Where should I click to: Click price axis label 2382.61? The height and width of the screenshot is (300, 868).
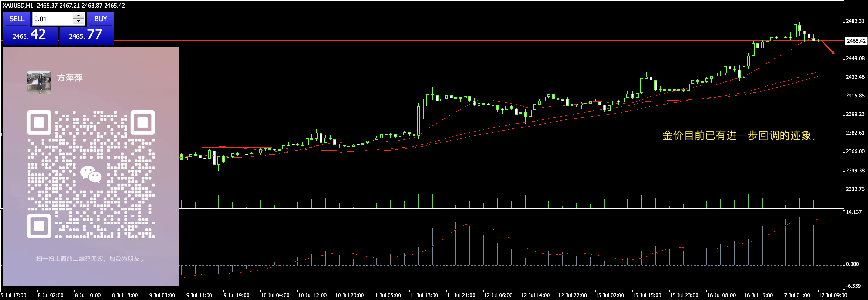[x=855, y=133]
